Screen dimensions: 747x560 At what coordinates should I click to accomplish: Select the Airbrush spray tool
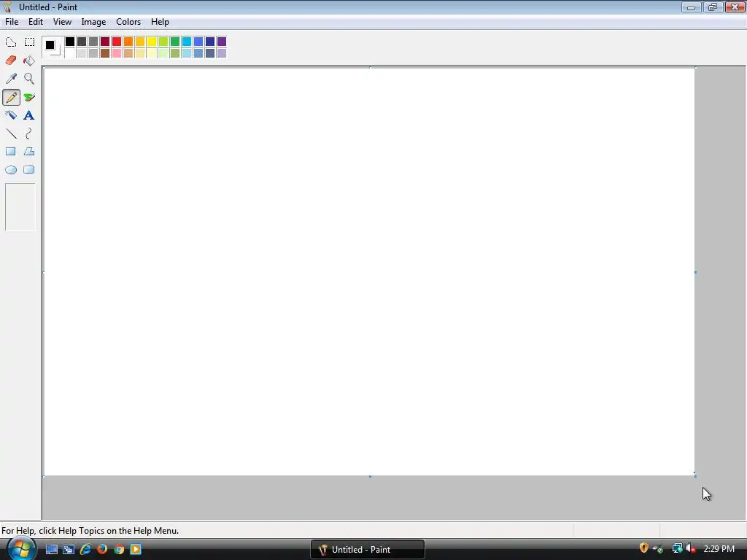pos(11,115)
